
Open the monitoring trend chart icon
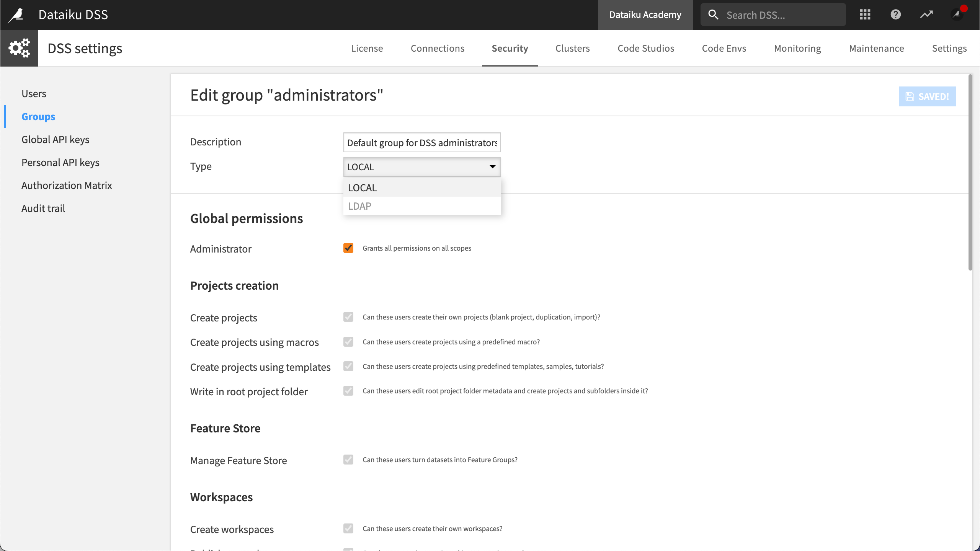pos(926,14)
